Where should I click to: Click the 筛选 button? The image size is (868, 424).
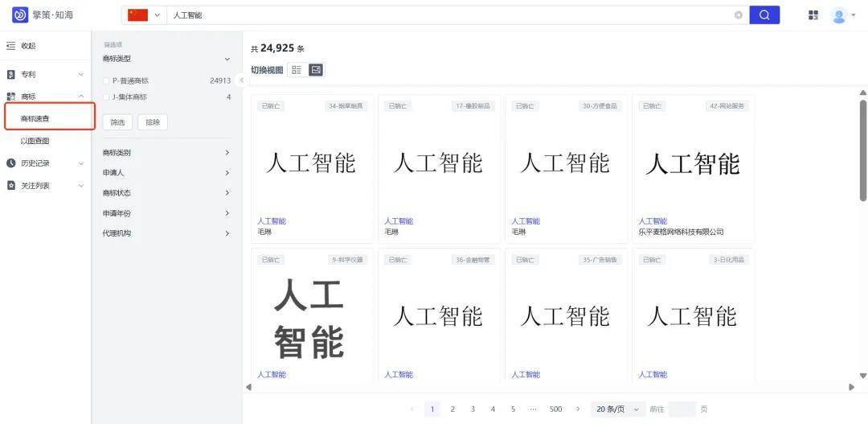(117, 122)
